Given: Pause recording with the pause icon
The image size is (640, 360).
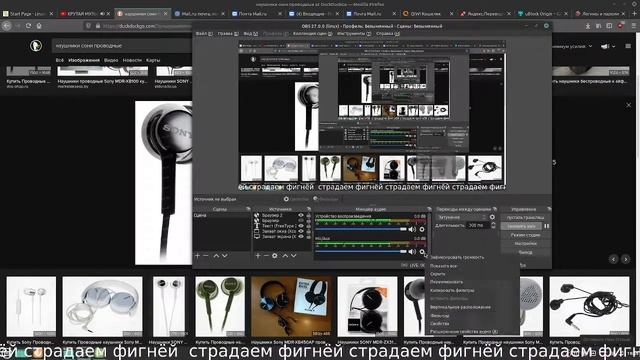Looking at the screenshot, I should point(547,226).
